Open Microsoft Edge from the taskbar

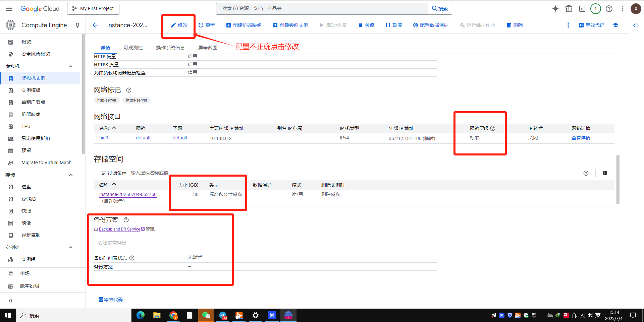(x=141, y=315)
